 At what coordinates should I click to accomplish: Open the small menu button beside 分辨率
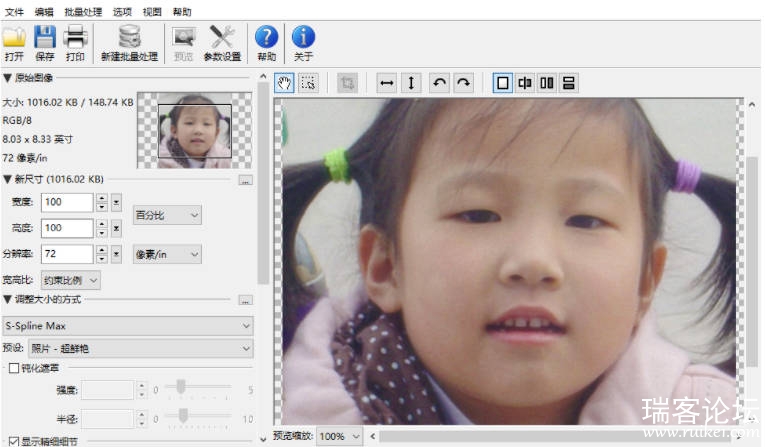coord(116,254)
